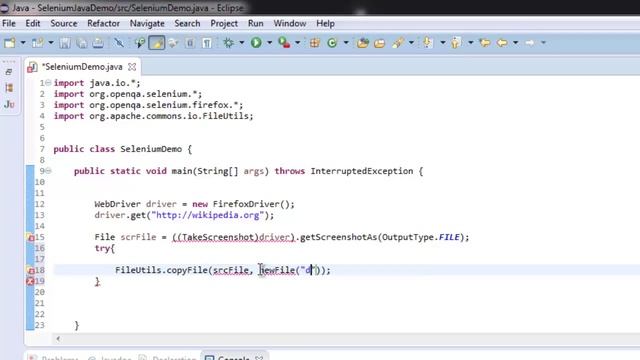The width and height of the screenshot is (640, 360).
Task: Open the New Java Class dropdown arrow
Action: [346, 42]
